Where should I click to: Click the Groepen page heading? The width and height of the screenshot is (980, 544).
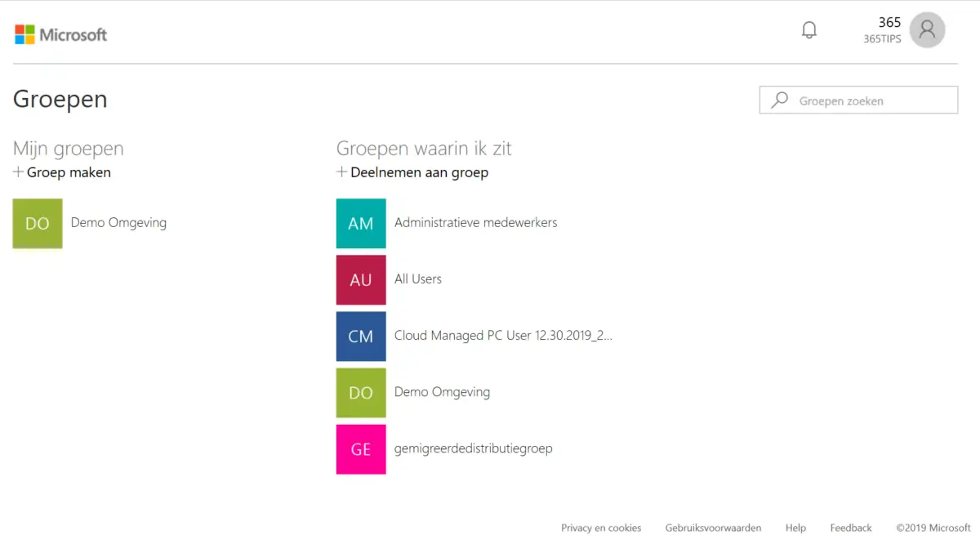(x=60, y=98)
